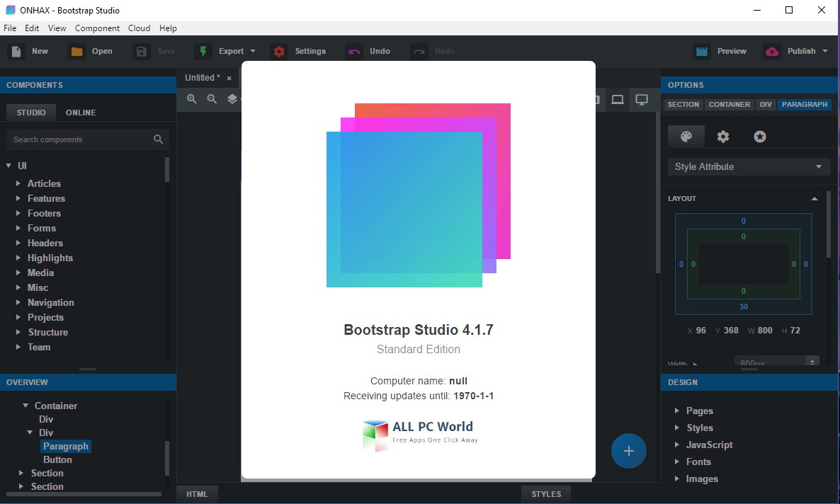
Task: Expand the Structure components
Action: pos(18,332)
